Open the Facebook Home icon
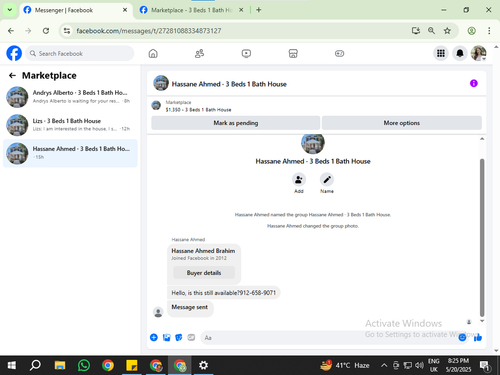500x375 pixels. tap(153, 53)
